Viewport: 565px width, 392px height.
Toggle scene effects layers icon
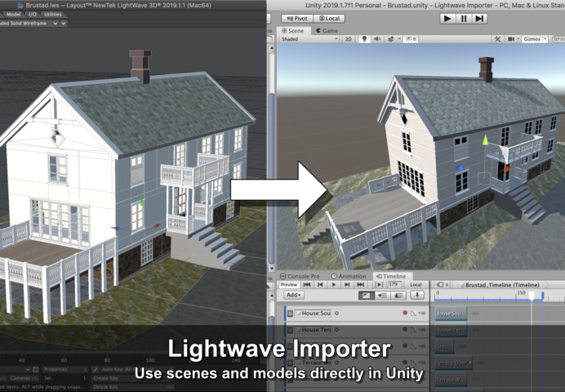coord(390,39)
